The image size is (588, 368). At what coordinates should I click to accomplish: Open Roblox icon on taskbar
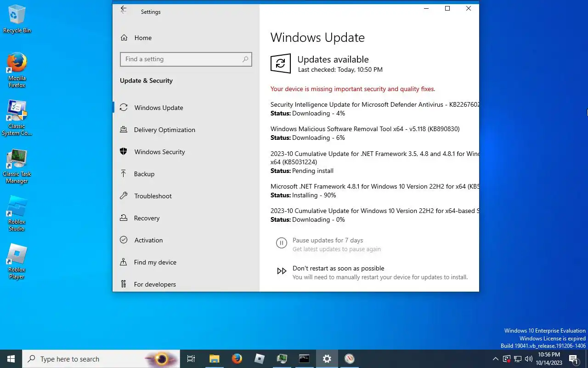tap(259, 359)
